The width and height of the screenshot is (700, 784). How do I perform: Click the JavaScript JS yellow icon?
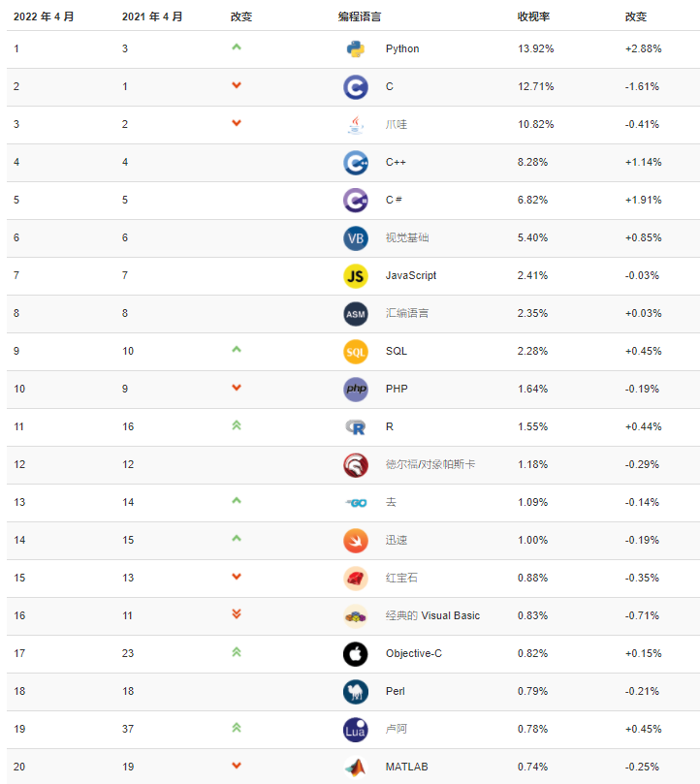356,275
